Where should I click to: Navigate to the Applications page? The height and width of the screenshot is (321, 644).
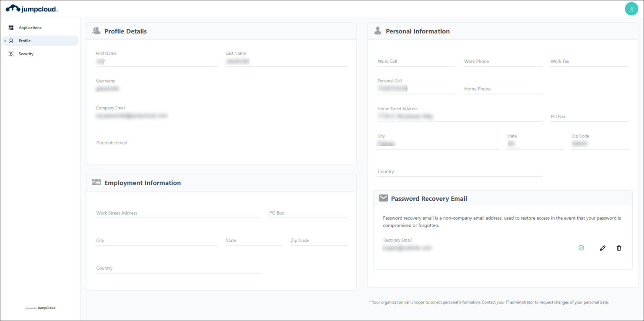(x=30, y=27)
